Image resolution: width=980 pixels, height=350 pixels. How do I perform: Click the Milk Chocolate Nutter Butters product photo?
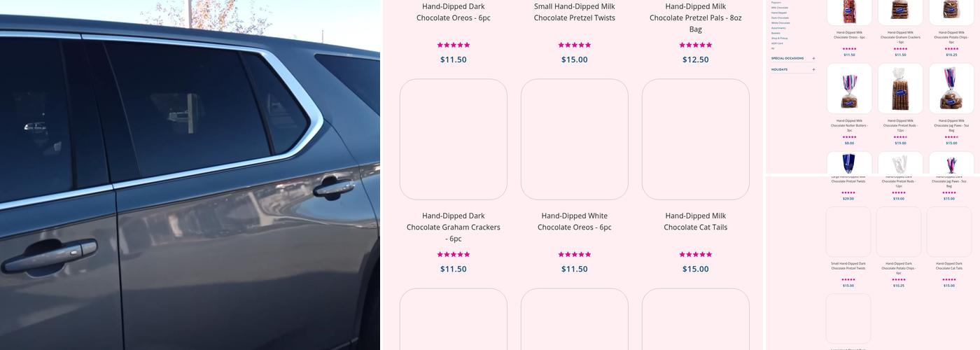(849, 89)
